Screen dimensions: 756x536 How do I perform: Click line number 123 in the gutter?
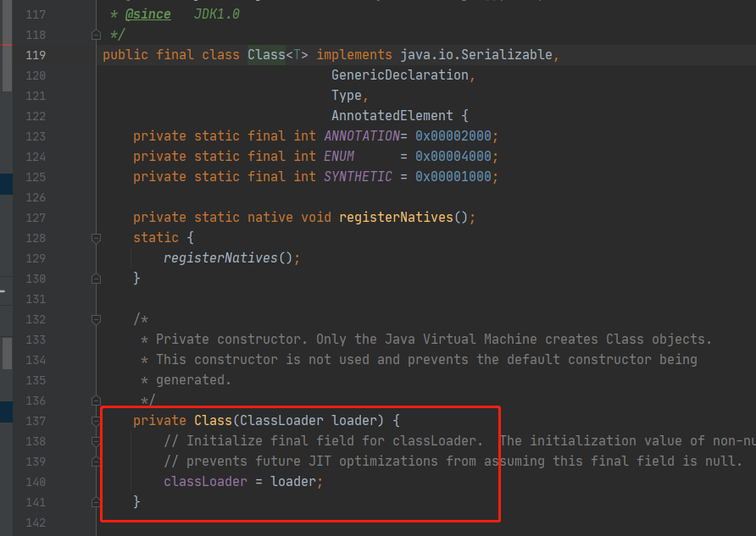tap(36, 136)
